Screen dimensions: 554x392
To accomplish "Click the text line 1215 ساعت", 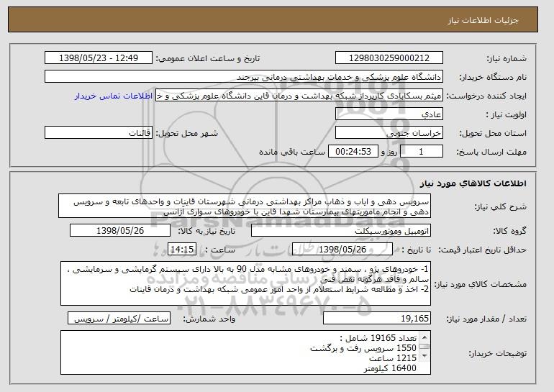I will tap(393, 358).
